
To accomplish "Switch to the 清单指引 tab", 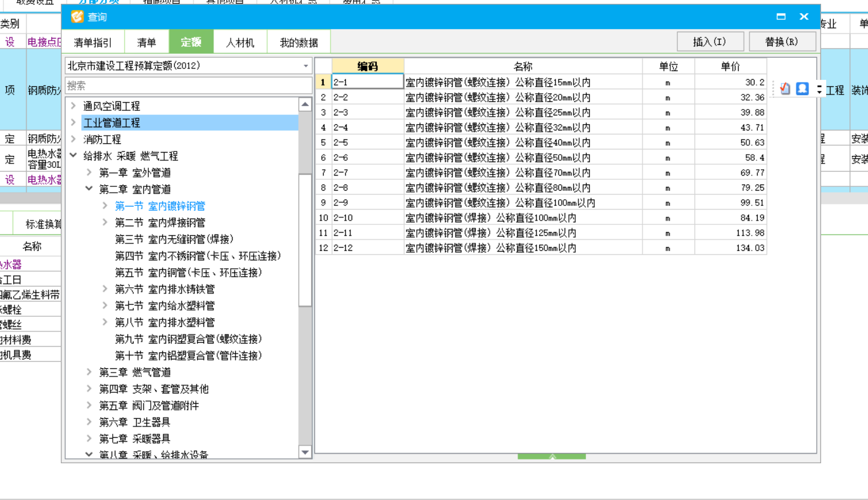I will [93, 42].
